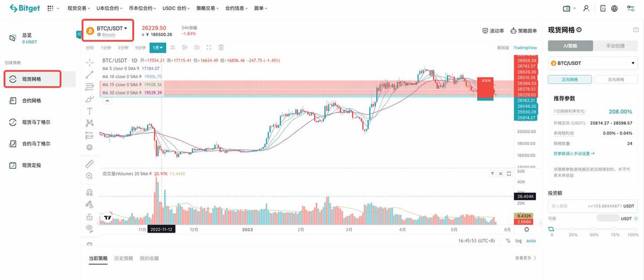Open the 历史策略 tab
644x280 pixels.
click(123, 259)
